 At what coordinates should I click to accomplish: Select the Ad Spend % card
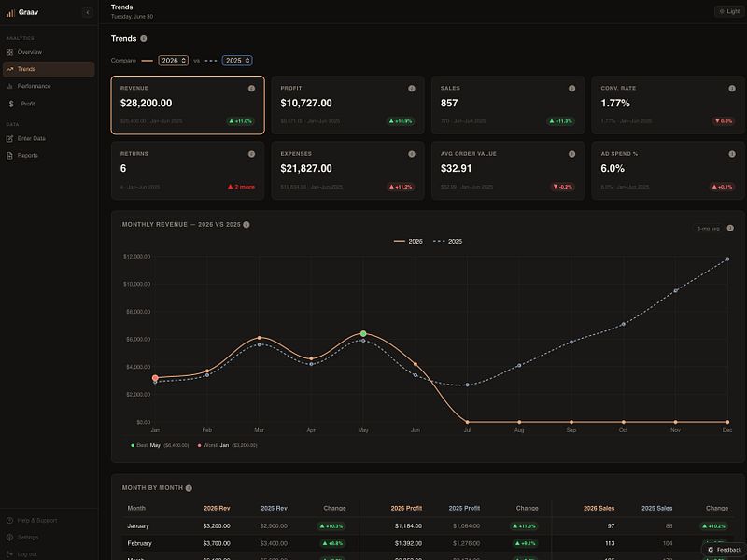tap(668, 171)
